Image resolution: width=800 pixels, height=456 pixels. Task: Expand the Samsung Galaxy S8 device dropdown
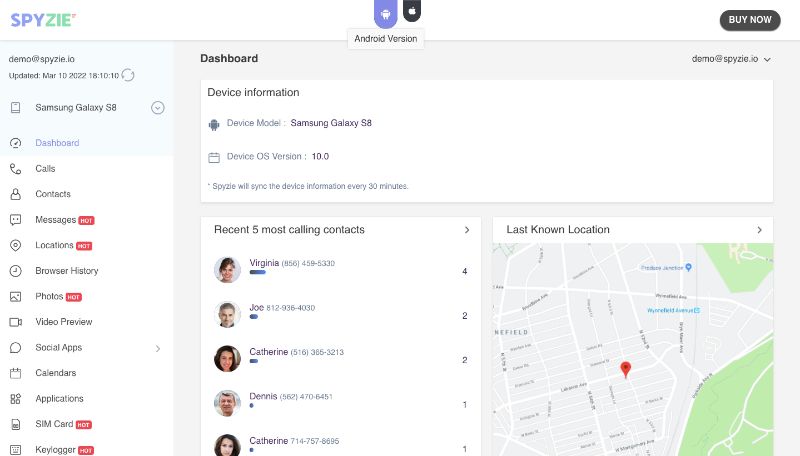(x=157, y=108)
